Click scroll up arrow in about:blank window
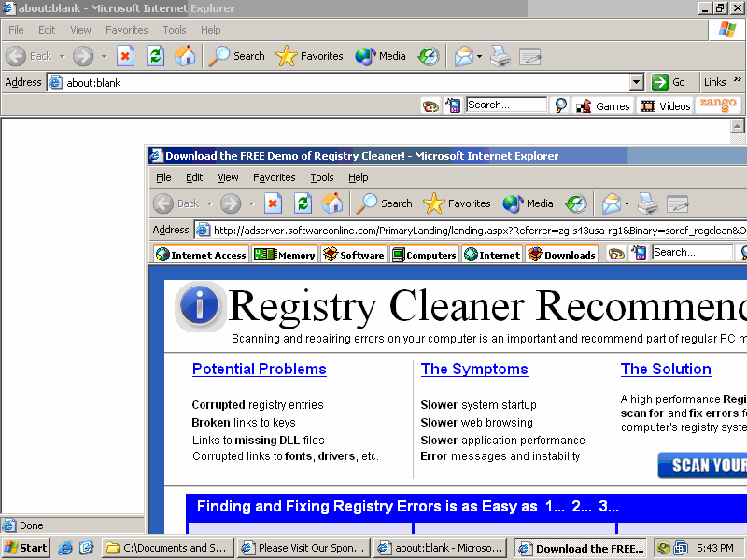The image size is (747, 560). (x=737, y=126)
